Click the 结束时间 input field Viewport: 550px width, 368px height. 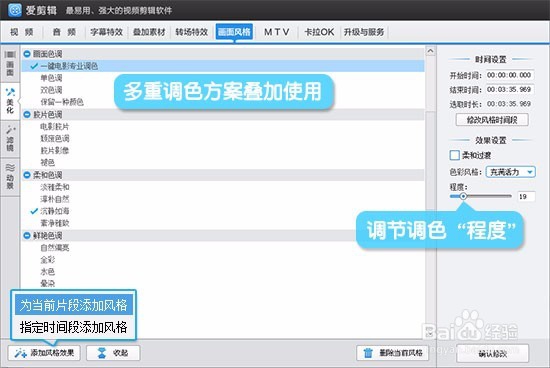click(x=510, y=89)
